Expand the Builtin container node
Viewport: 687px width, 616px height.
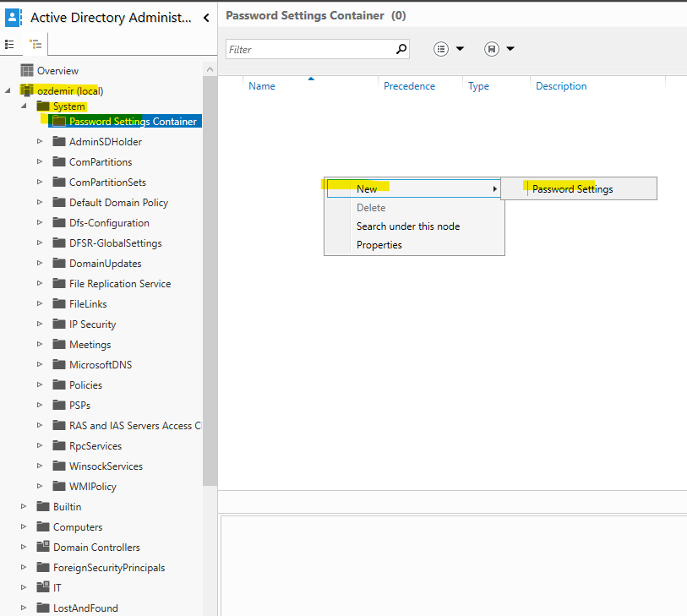point(24,506)
